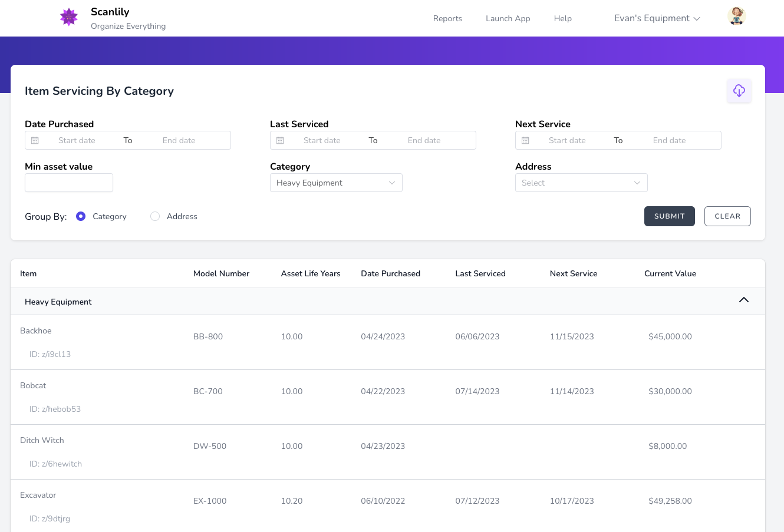
Task: Select Group By Address radio button
Action: pyautogui.click(x=155, y=216)
